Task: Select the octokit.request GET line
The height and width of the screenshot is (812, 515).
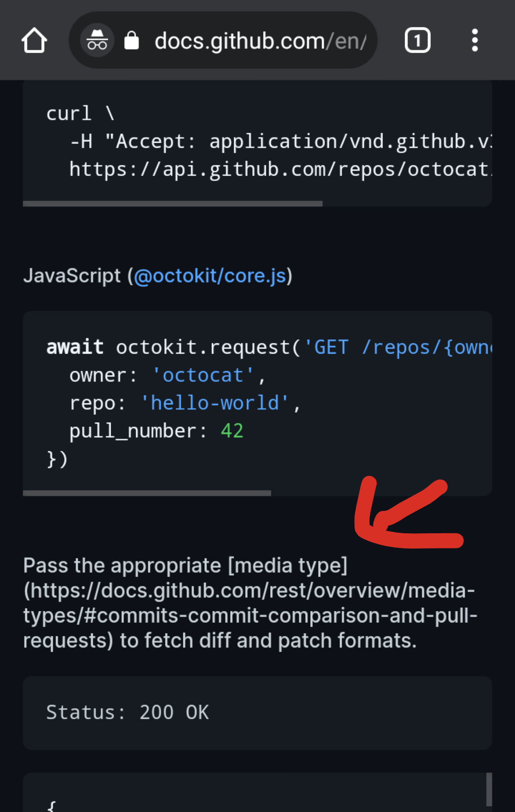Action: (238, 346)
